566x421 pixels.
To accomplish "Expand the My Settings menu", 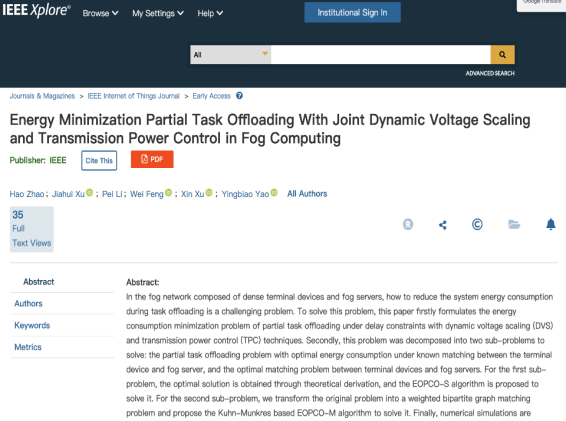I will tap(158, 13).
